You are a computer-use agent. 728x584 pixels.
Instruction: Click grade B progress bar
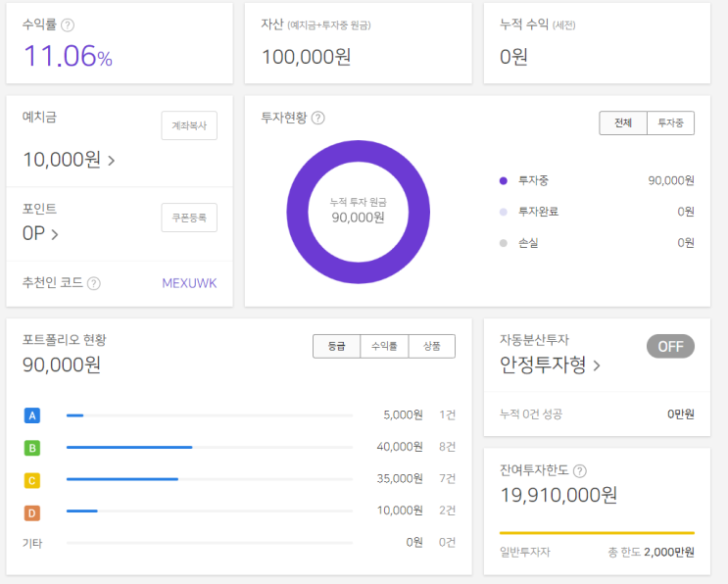pos(210,447)
